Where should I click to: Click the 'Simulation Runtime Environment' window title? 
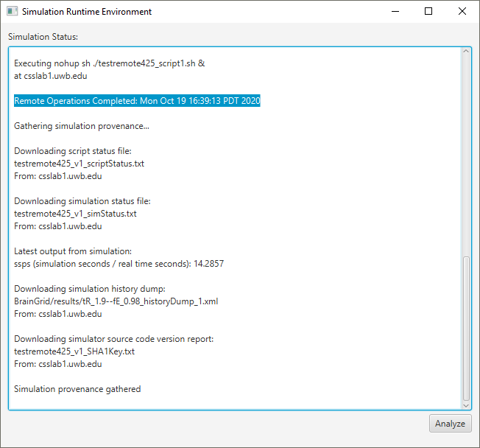pos(87,12)
